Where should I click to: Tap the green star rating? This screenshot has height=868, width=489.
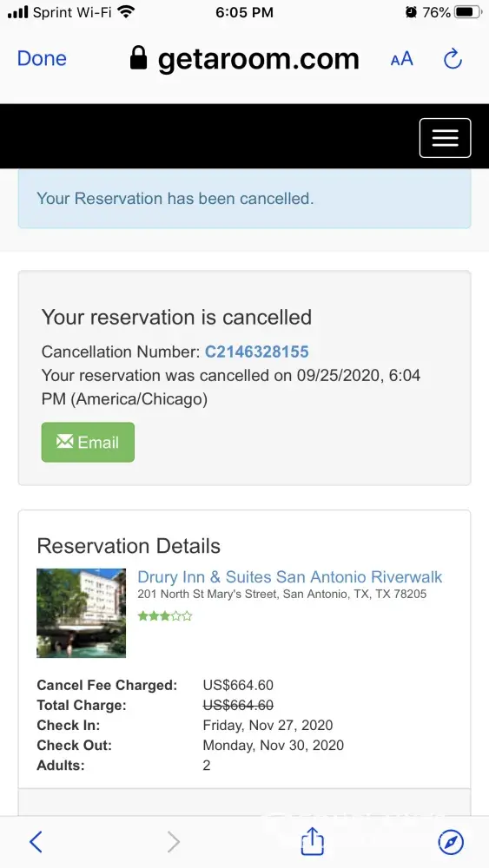165,615
